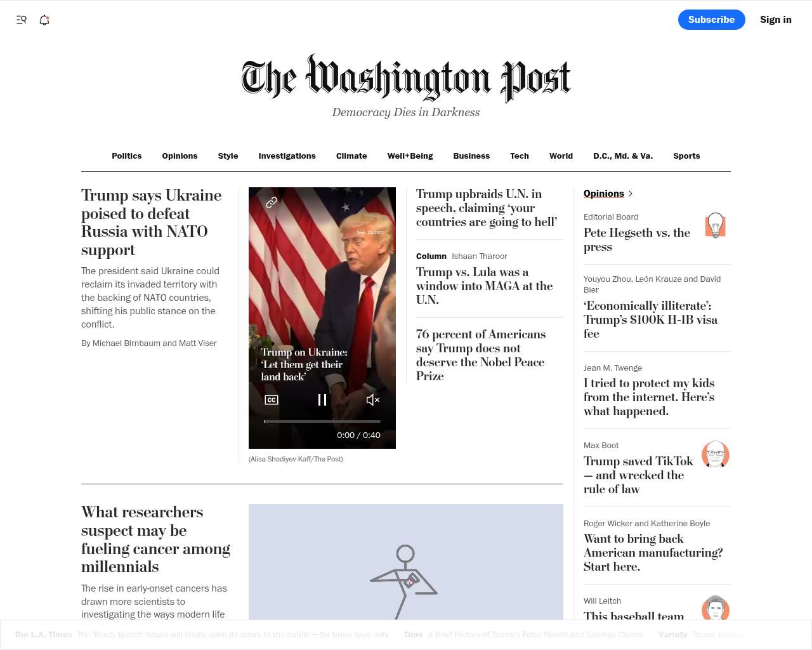
Task: Open the cancer among millennials illustration
Action: click(x=406, y=562)
